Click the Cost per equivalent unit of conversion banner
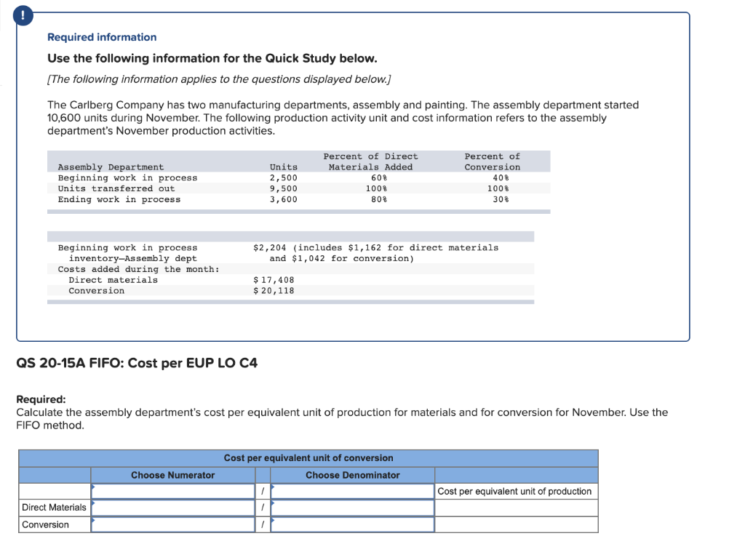745x560 pixels. 308,458
